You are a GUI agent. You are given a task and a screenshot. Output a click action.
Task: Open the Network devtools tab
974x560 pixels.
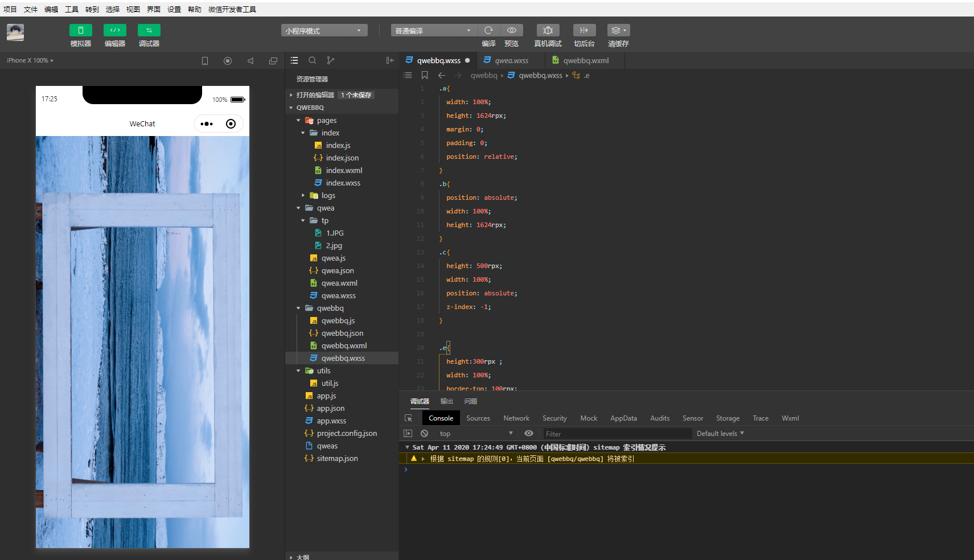click(x=516, y=418)
